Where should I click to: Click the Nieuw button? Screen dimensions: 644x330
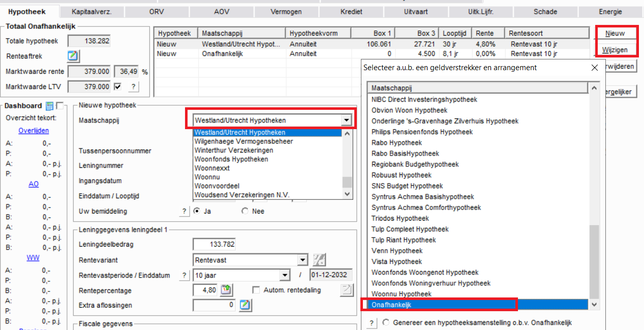click(x=615, y=33)
